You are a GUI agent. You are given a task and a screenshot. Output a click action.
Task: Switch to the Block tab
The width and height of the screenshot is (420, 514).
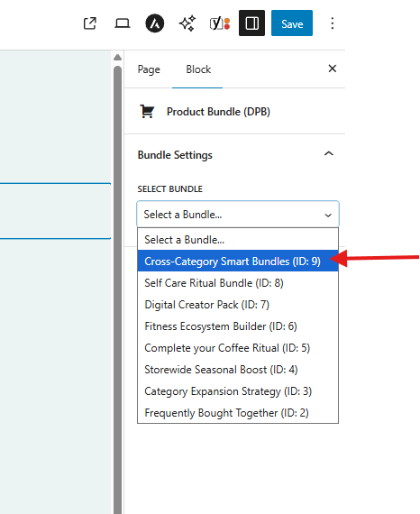(x=198, y=69)
